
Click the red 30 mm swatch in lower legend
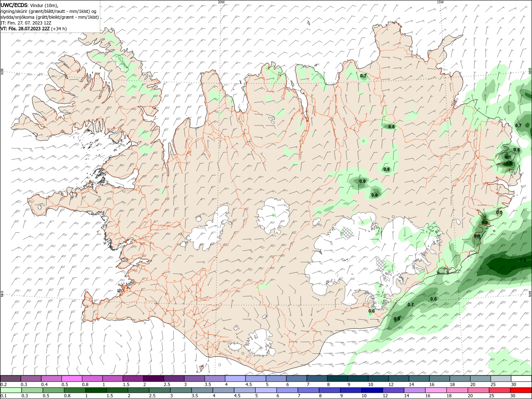coord(521,390)
